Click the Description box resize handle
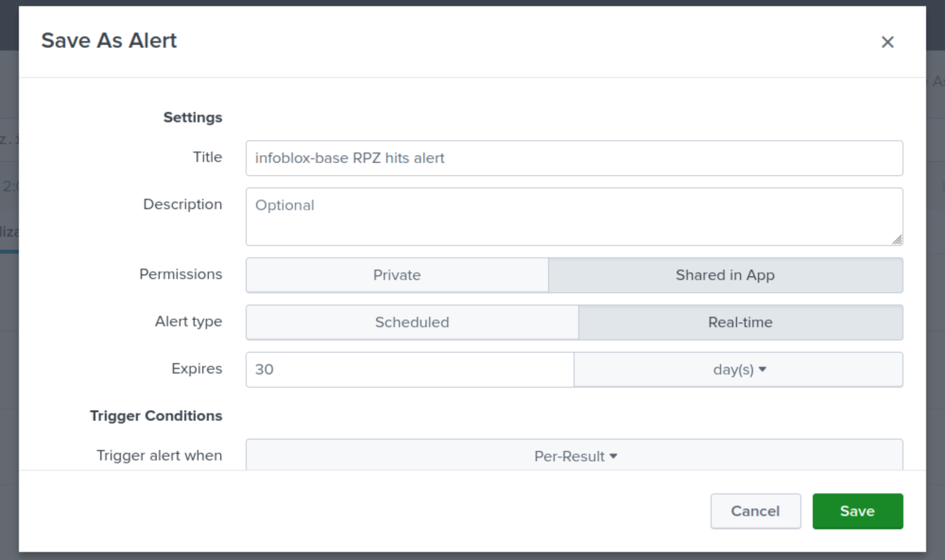 [x=897, y=240]
